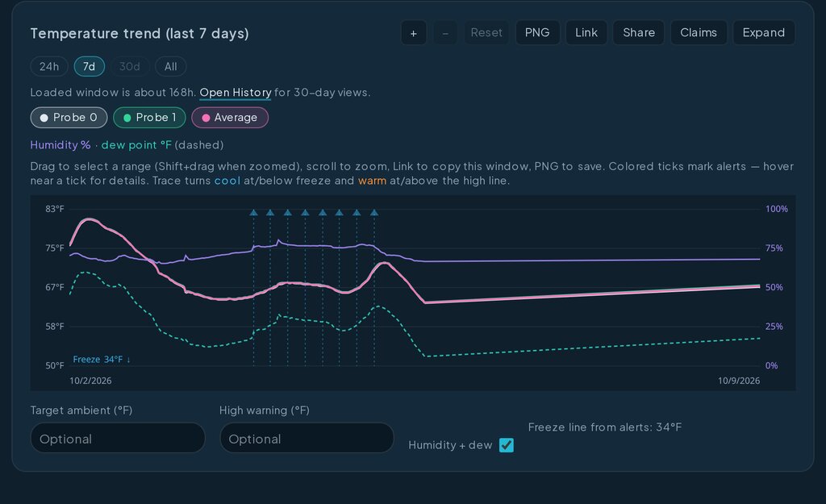
Task: Click the 'Temperature trend (last 7 days)' title
Action: coord(140,34)
